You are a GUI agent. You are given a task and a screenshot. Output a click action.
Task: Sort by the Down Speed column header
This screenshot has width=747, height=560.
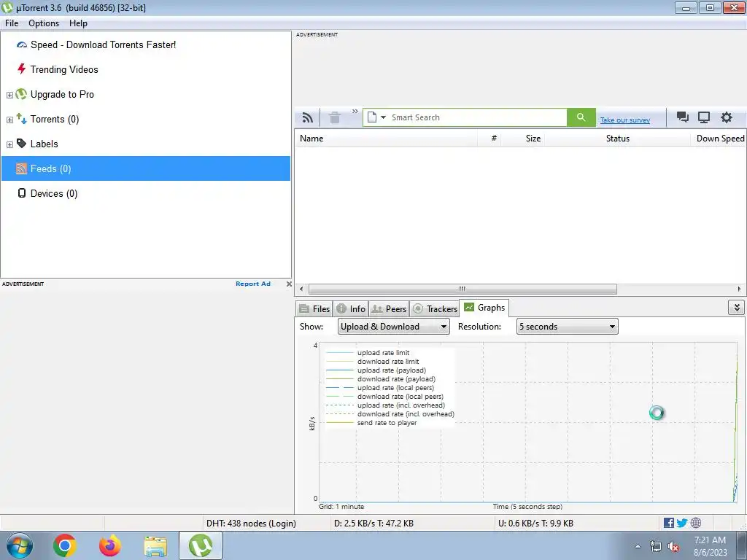[x=719, y=139]
